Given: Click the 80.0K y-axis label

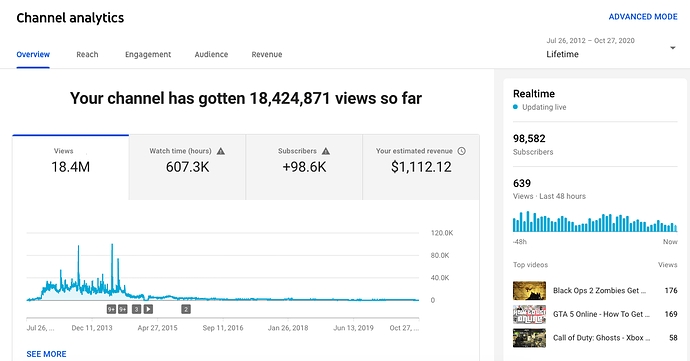Looking at the screenshot, I should (x=440, y=255).
